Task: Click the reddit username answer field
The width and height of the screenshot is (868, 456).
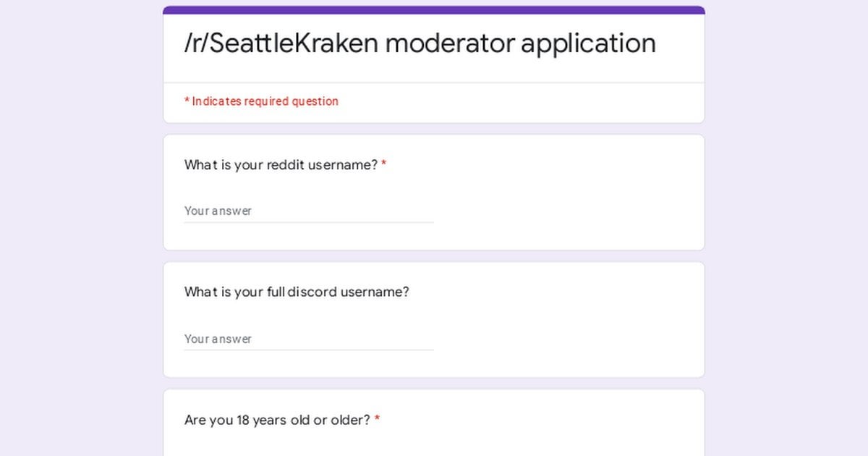Action: point(308,211)
